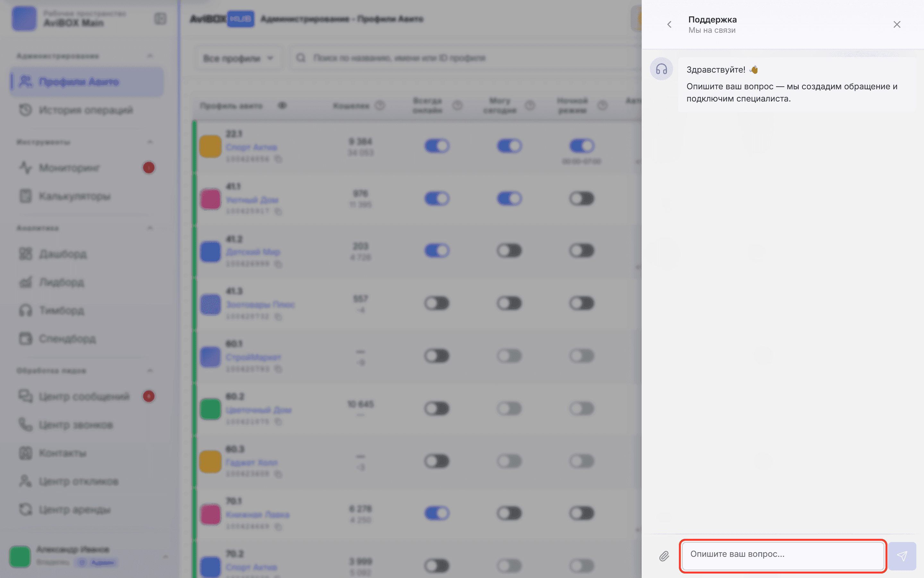Image resolution: width=924 pixels, height=578 pixels.
Task: Collapse the Администрирование sidebar section
Action: point(150,56)
